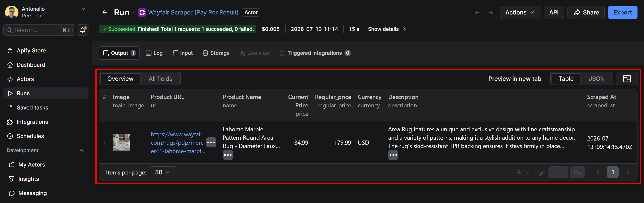Click the Share button
This screenshot has height=203, width=644.
[x=586, y=13]
